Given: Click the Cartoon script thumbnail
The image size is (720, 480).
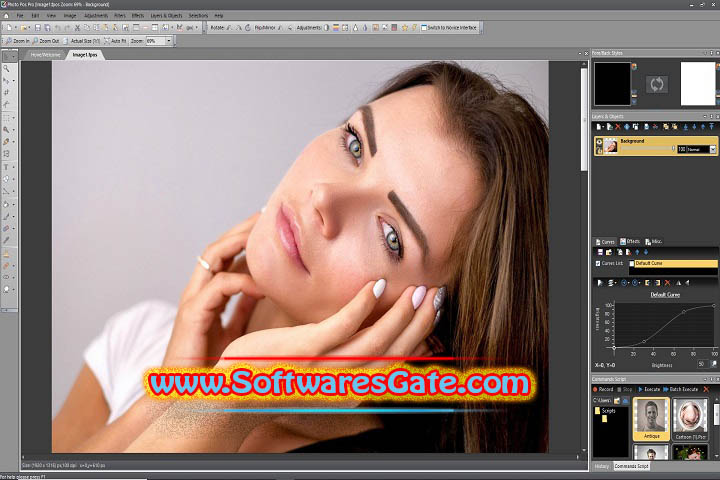Looking at the screenshot, I should pos(690,418).
